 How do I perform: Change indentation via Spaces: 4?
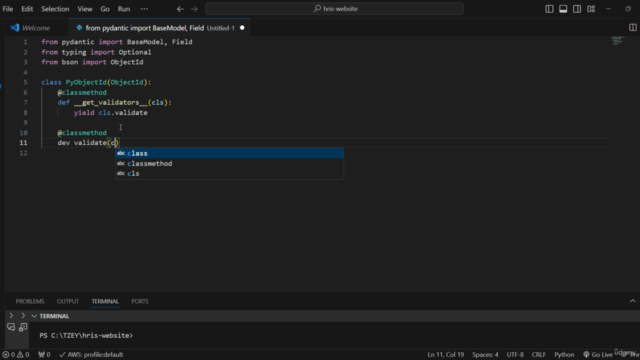(485, 355)
